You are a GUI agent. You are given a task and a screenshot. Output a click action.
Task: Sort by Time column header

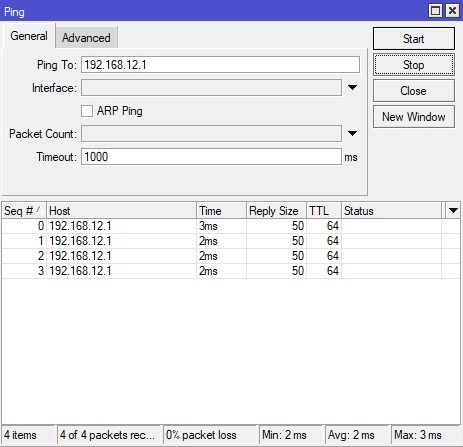221,211
